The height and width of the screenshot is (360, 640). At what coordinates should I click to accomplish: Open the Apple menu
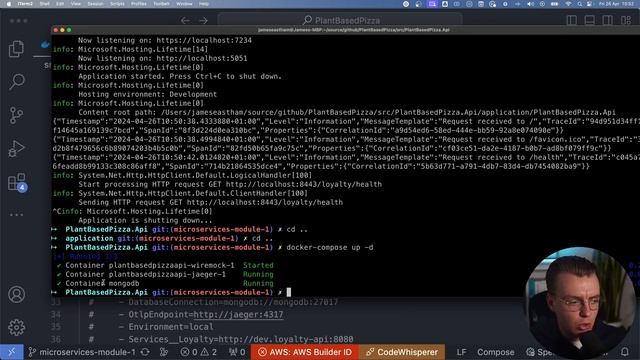pos(9,4)
